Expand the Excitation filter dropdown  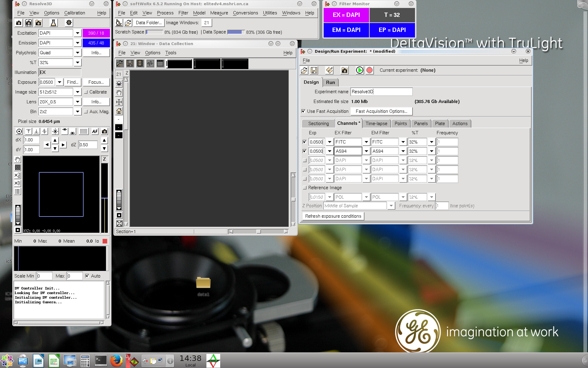pyautogui.click(x=77, y=33)
